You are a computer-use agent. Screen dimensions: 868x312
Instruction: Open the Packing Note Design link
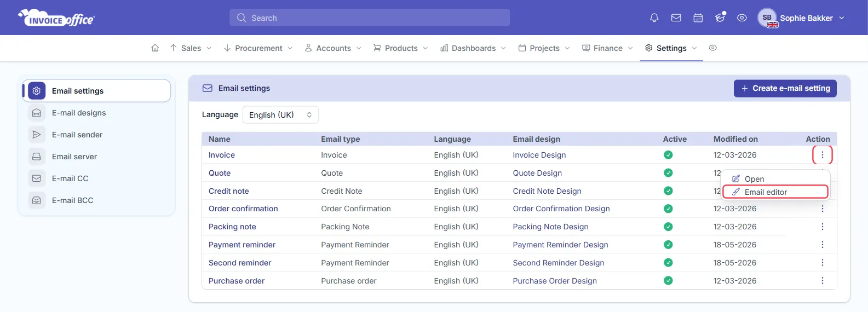click(550, 227)
